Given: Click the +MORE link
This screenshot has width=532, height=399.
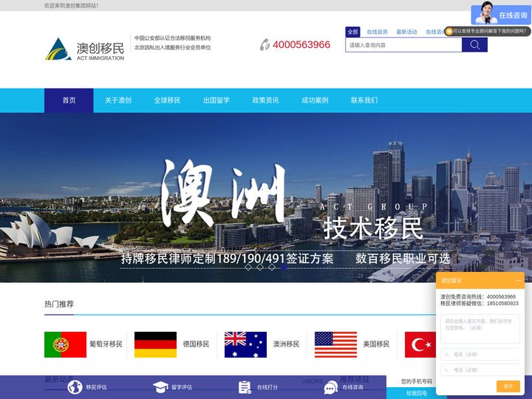Looking at the screenshot, I should point(313,381).
